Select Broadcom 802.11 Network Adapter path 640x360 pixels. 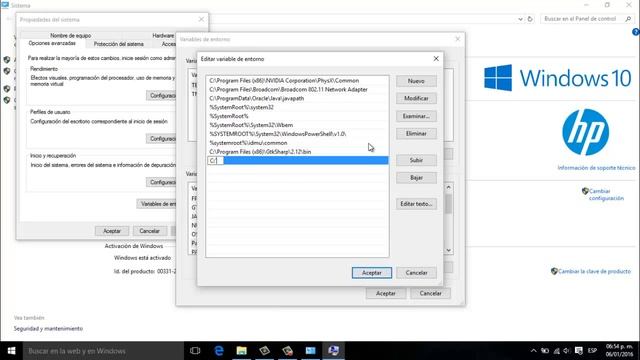(x=297, y=89)
